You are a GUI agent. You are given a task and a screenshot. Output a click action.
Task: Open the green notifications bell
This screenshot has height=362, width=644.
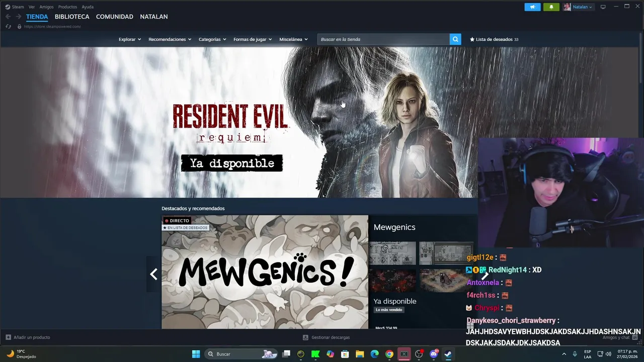click(x=551, y=7)
